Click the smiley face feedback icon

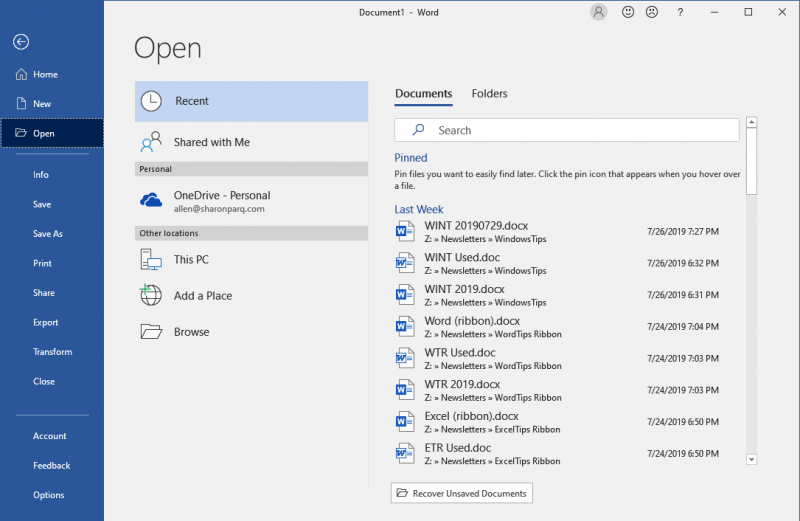pyautogui.click(x=628, y=13)
